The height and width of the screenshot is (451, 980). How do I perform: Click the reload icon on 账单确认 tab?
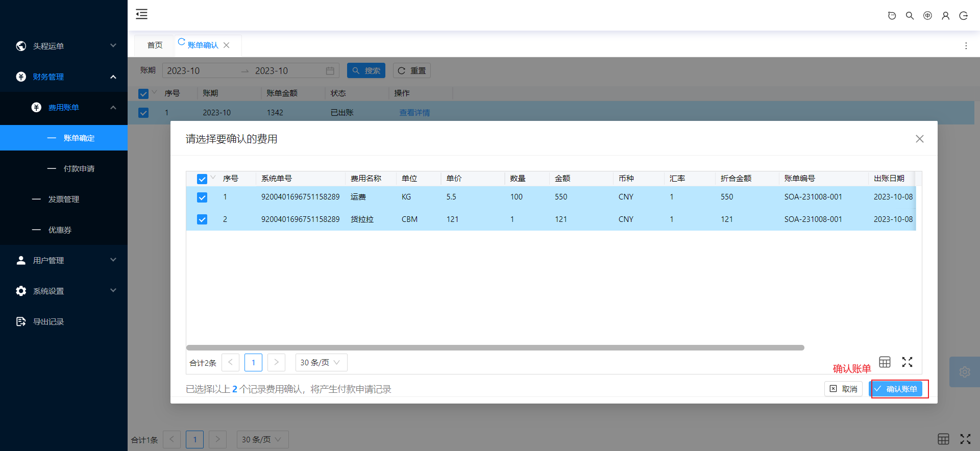pos(181,42)
